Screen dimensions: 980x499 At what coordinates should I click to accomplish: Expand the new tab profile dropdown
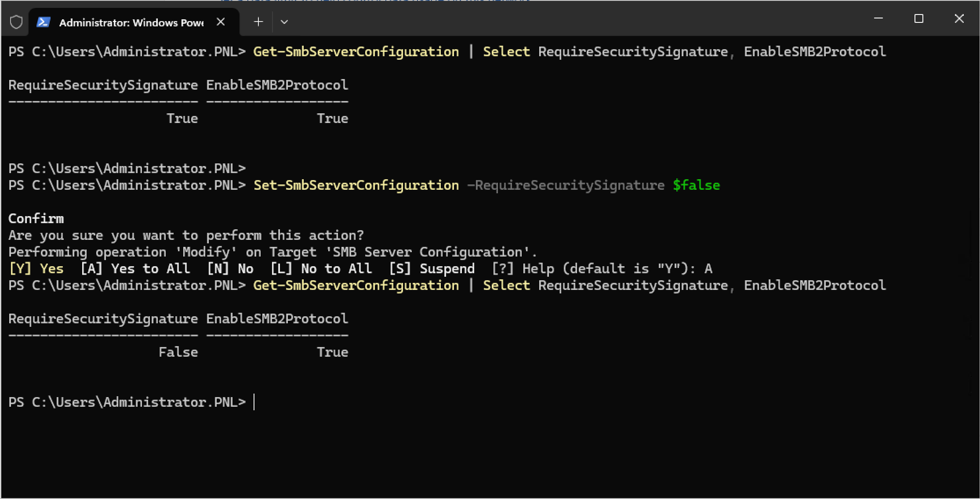coord(284,22)
